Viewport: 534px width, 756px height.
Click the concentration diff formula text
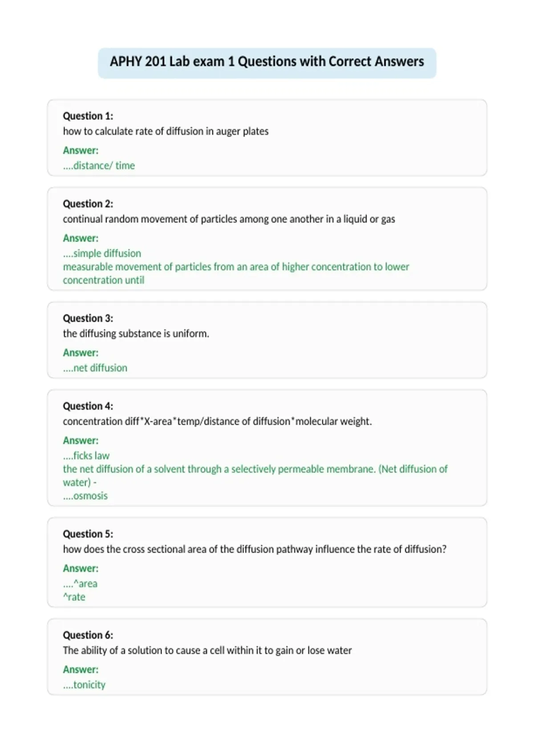(x=217, y=422)
